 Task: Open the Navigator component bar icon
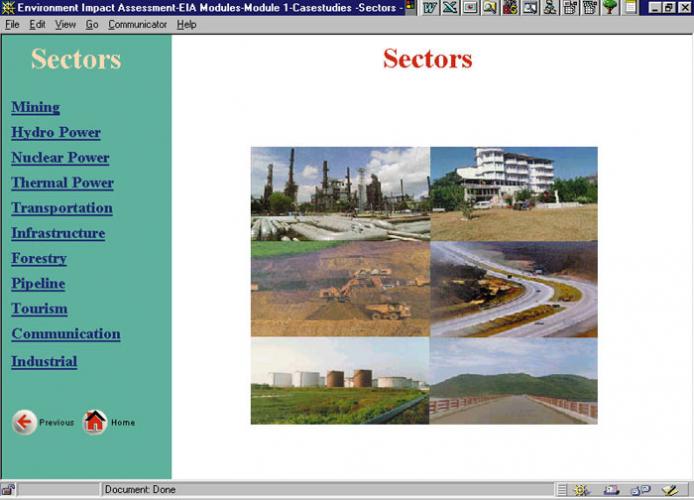click(x=582, y=490)
